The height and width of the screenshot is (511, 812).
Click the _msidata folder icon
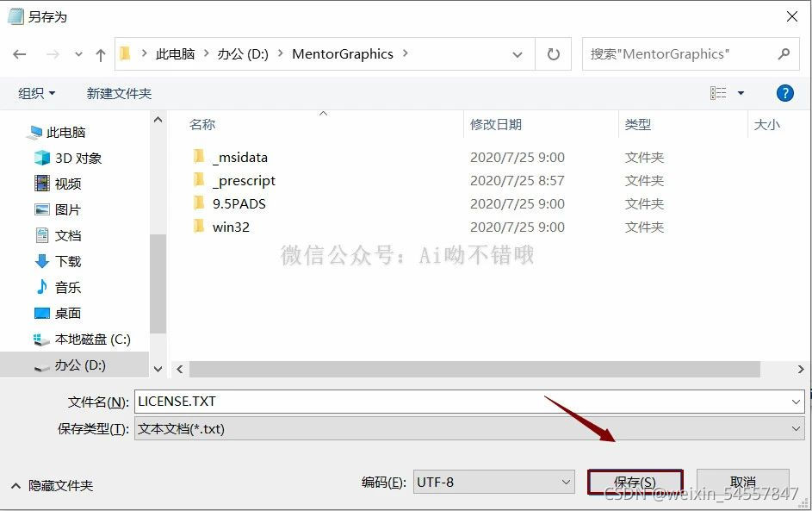pos(198,156)
